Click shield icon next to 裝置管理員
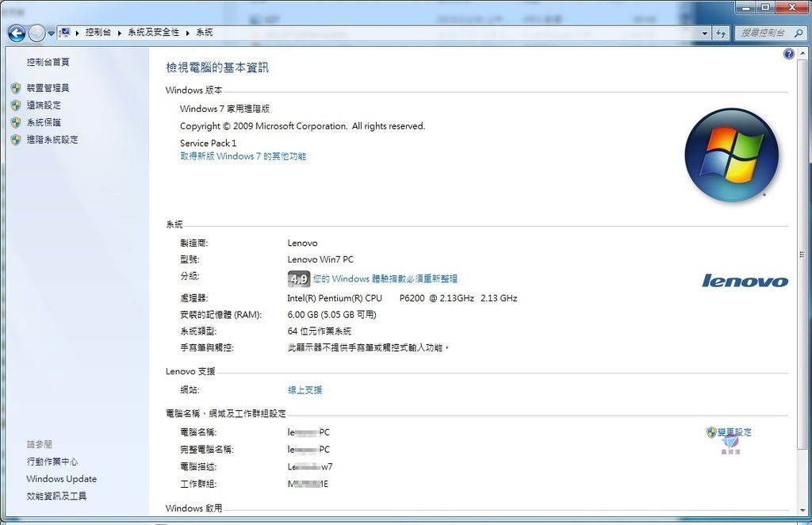This screenshot has height=525, width=812. 16,88
